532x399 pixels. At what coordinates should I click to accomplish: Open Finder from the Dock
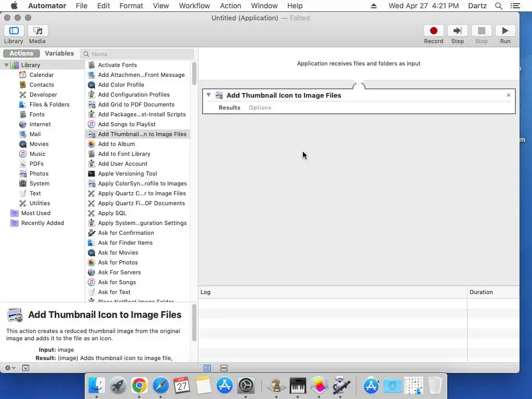tap(97, 385)
